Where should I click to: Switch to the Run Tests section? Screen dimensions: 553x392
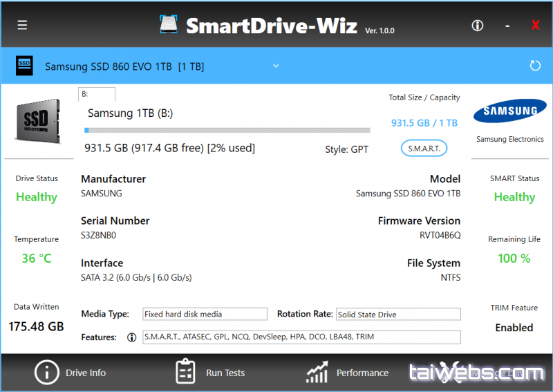point(225,373)
